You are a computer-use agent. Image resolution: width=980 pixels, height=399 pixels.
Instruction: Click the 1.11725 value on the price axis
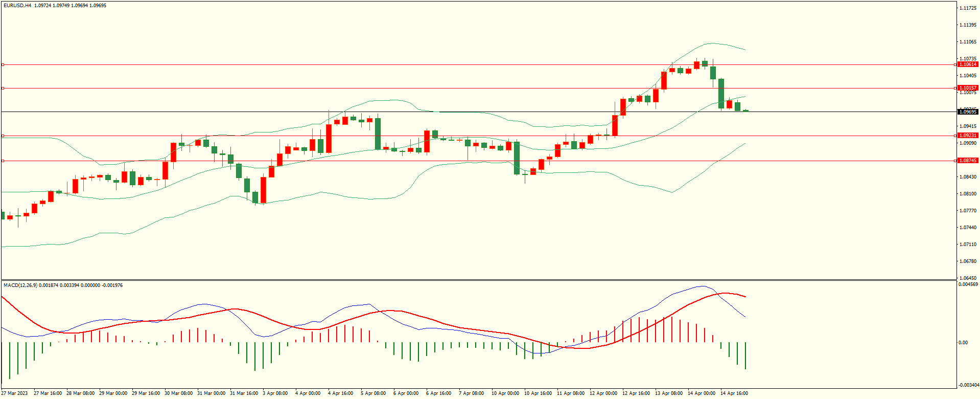tap(968, 8)
